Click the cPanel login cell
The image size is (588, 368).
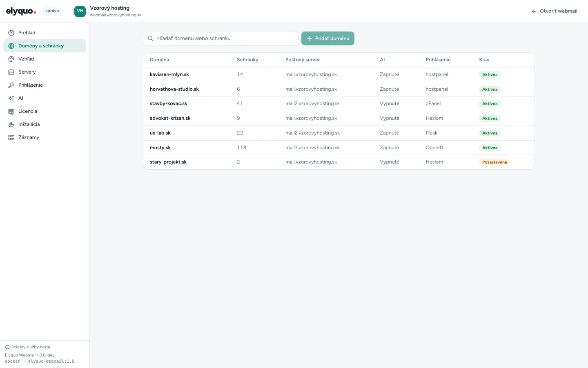point(433,103)
